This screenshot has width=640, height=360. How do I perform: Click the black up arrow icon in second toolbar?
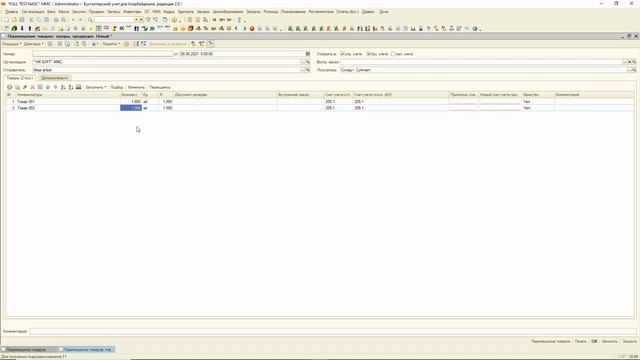[x=30, y=29]
